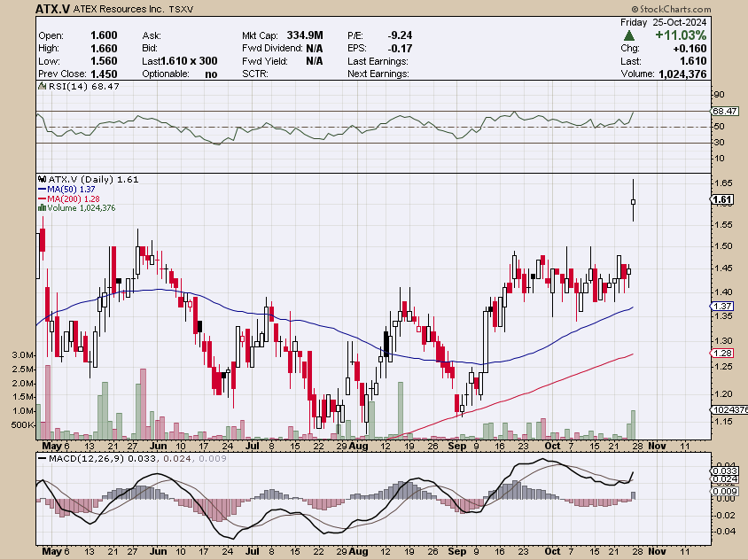Image resolution: width=748 pixels, height=560 pixels.
Task: Click the 1.50 price axis label
Action: 722,246
